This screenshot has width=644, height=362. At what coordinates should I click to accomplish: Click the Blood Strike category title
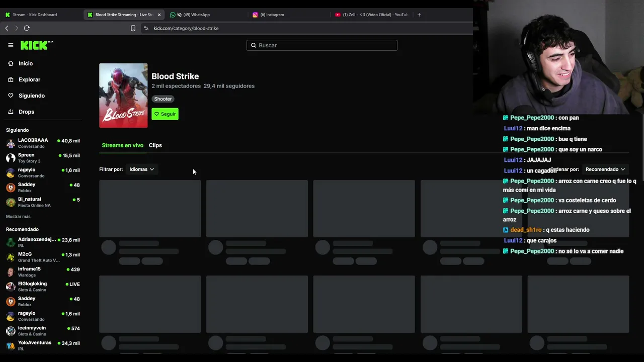pyautogui.click(x=175, y=76)
